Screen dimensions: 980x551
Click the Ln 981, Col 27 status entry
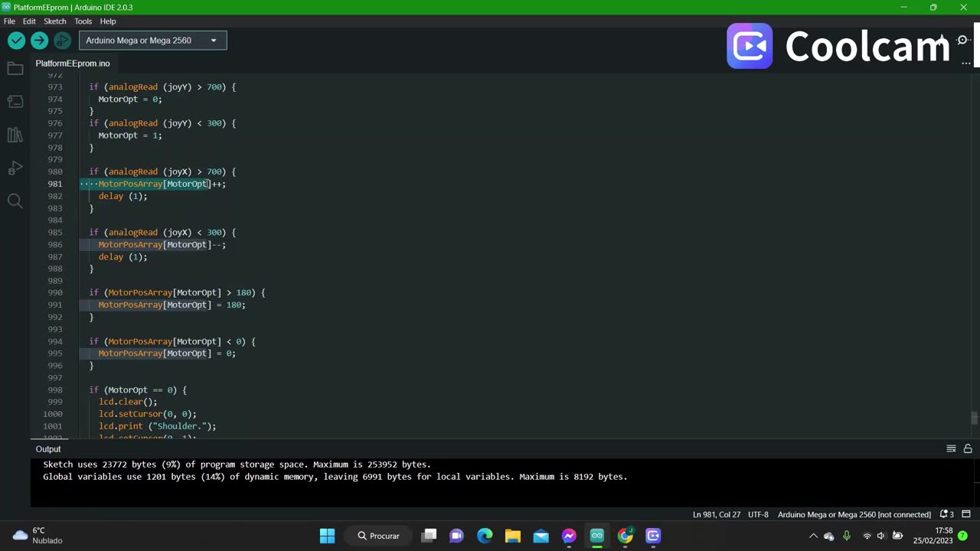click(717, 514)
